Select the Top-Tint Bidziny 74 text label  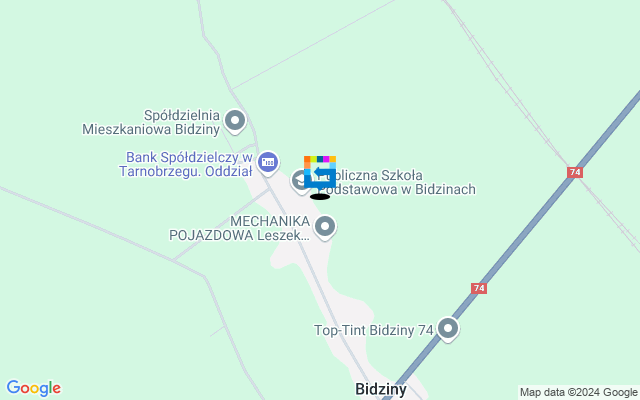tap(373, 330)
